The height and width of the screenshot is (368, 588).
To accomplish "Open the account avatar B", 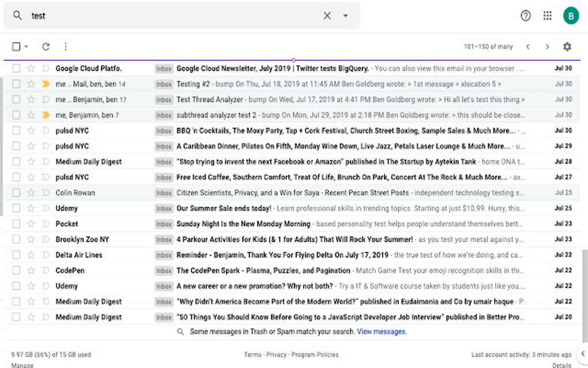I will pos(570,16).
